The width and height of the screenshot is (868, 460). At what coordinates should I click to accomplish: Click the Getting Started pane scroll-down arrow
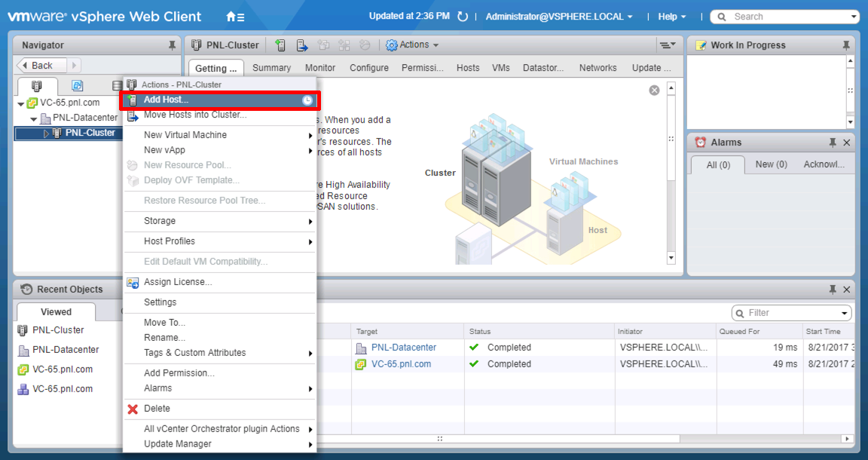[671, 258]
